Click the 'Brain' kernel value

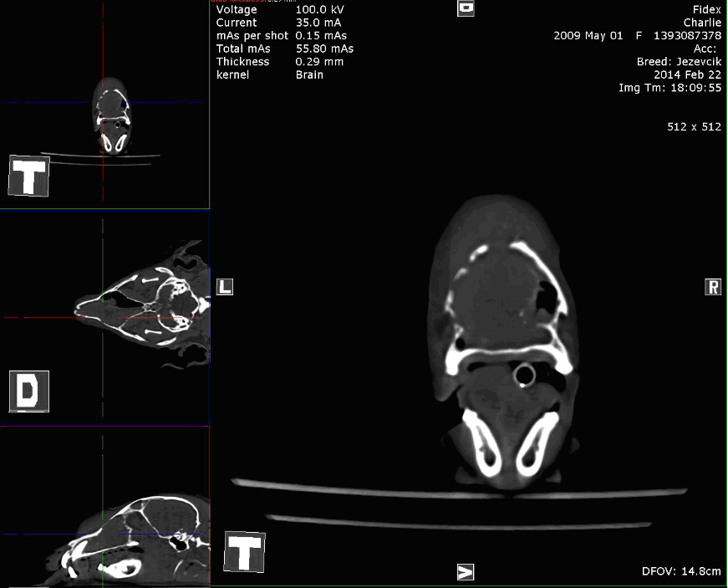pos(309,74)
